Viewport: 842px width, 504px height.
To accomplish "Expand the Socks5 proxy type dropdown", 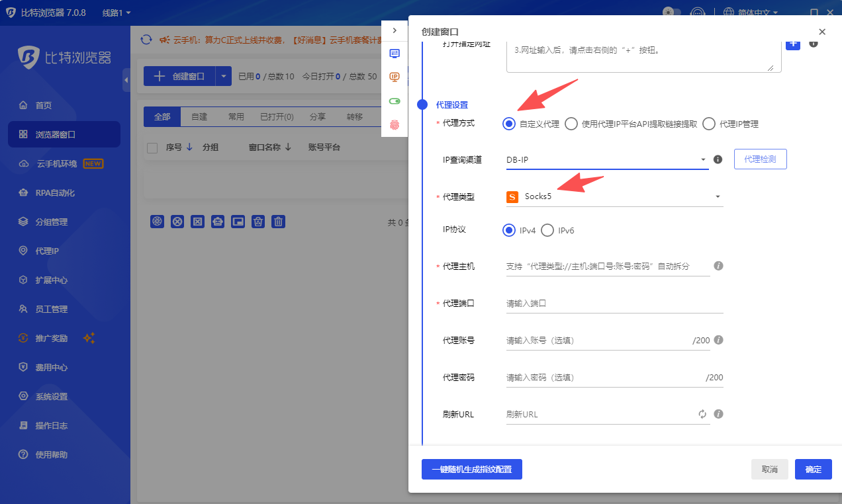I will (717, 196).
